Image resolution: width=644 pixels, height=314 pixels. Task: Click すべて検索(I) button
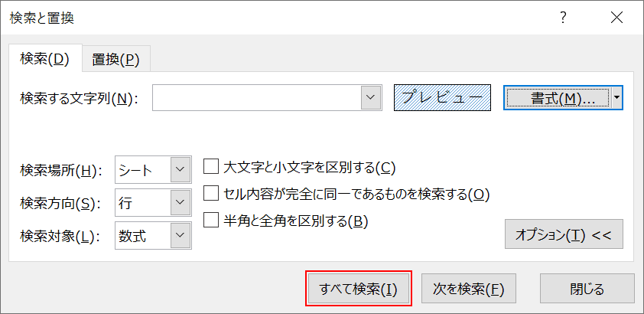[358, 289]
